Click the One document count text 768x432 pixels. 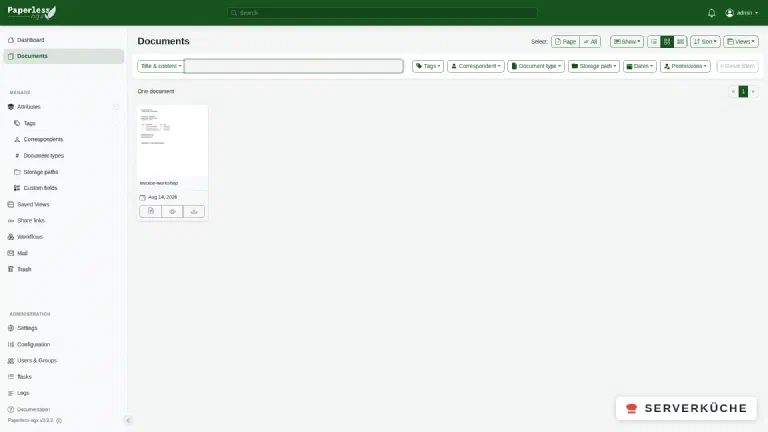[x=156, y=92]
